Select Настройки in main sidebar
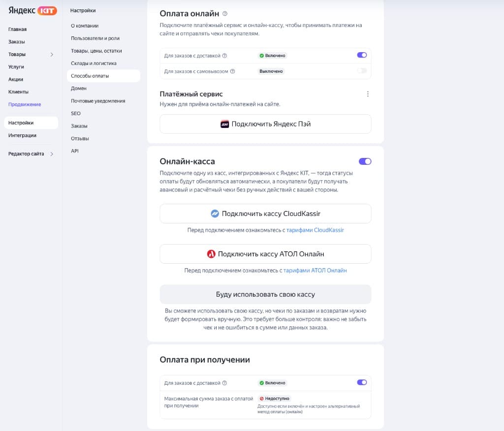This screenshot has width=504, height=431. (31, 123)
